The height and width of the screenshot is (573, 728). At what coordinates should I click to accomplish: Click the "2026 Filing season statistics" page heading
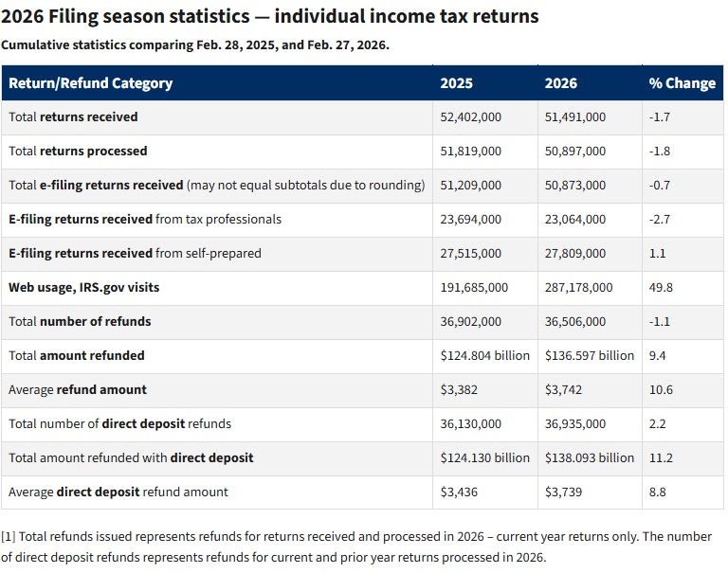[269, 17]
